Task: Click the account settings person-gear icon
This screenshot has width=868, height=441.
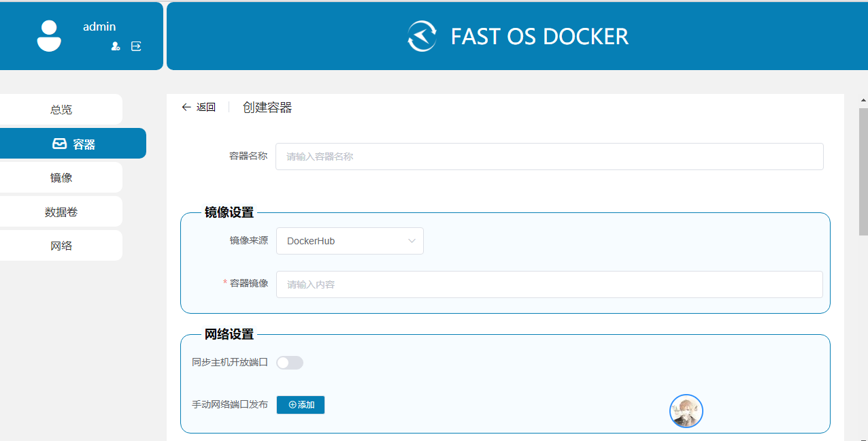Action: click(116, 46)
